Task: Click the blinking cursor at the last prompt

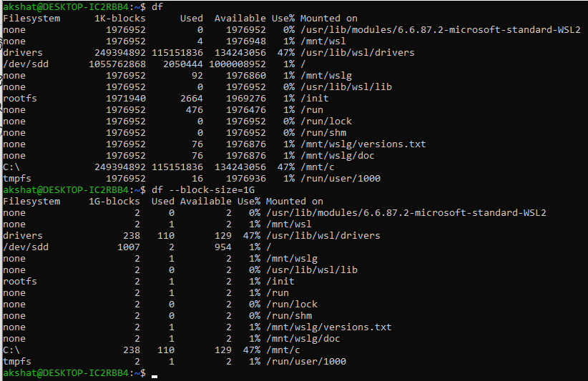Action: pyautogui.click(x=155, y=376)
